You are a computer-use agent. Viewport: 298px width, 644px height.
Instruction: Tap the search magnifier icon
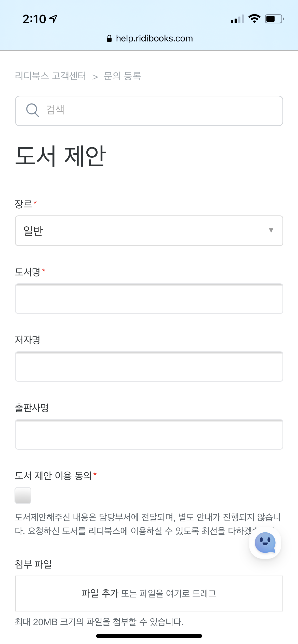click(33, 110)
